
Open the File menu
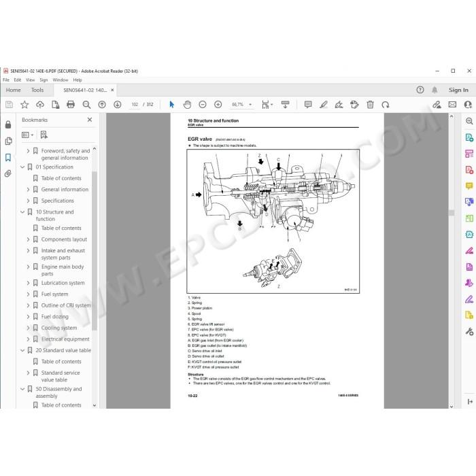pos(6,80)
